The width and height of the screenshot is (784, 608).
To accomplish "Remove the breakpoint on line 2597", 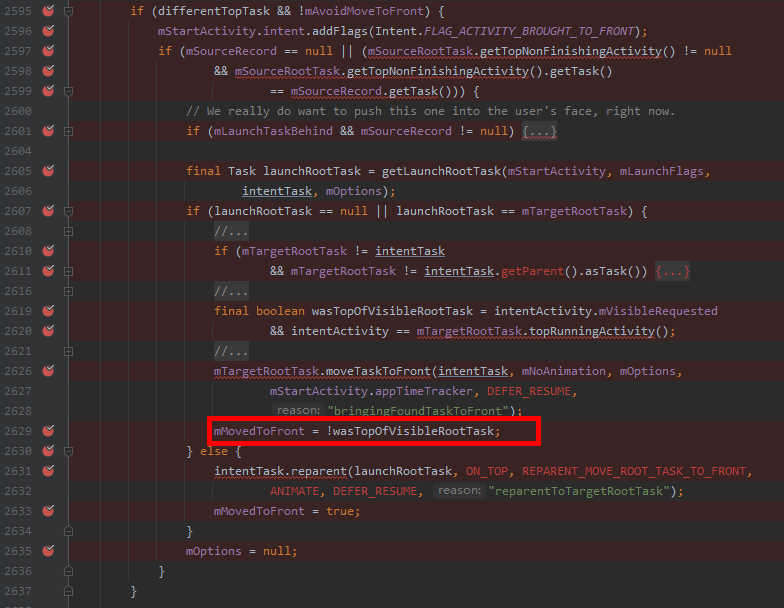I will coord(48,50).
